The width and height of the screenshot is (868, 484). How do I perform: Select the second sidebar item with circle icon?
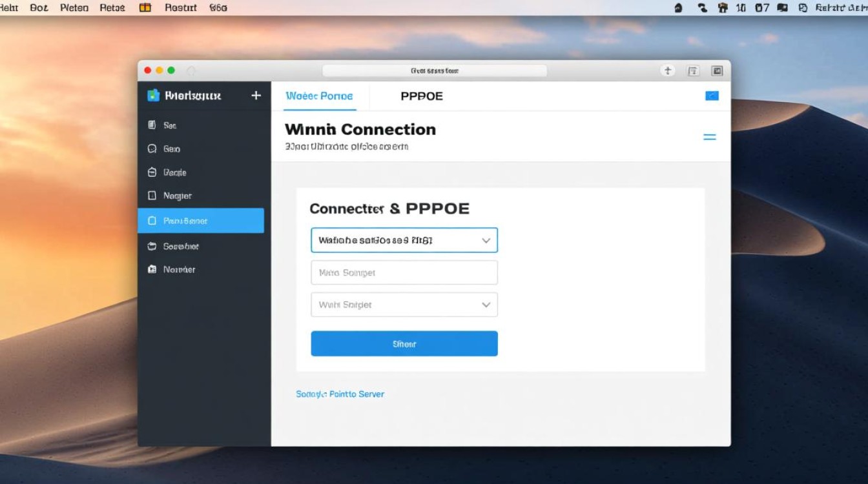[x=171, y=148]
